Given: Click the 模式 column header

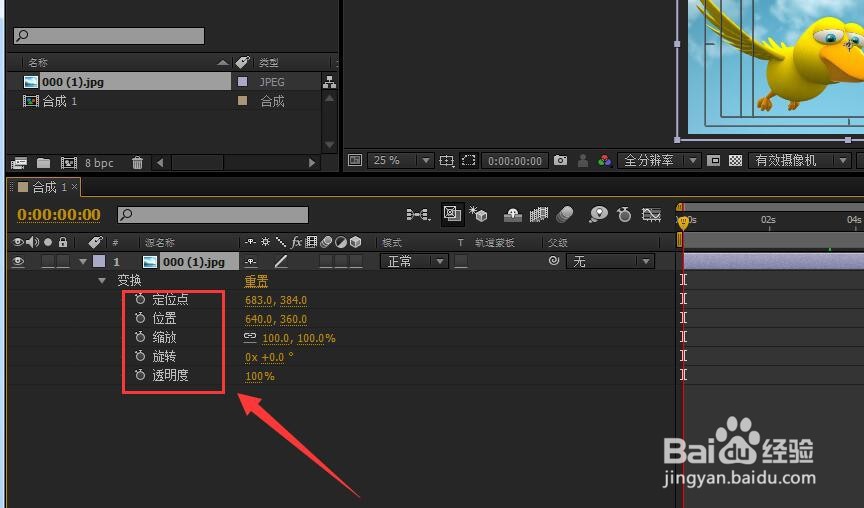Looking at the screenshot, I should click(392, 242).
